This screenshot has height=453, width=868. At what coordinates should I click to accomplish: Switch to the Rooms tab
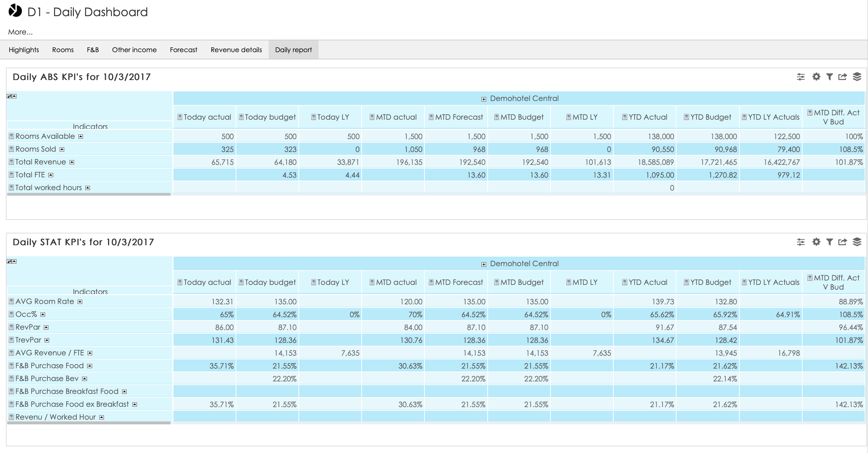coord(63,50)
